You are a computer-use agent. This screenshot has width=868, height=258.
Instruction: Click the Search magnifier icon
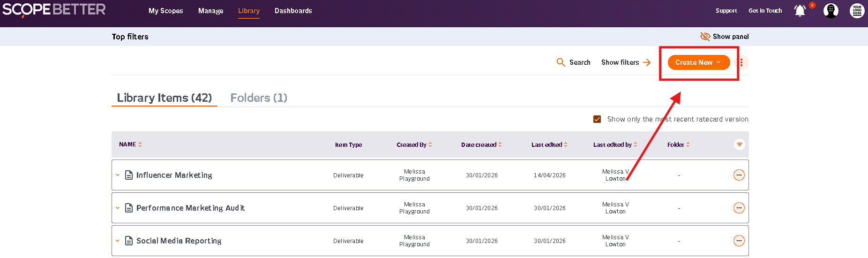point(561,62)
